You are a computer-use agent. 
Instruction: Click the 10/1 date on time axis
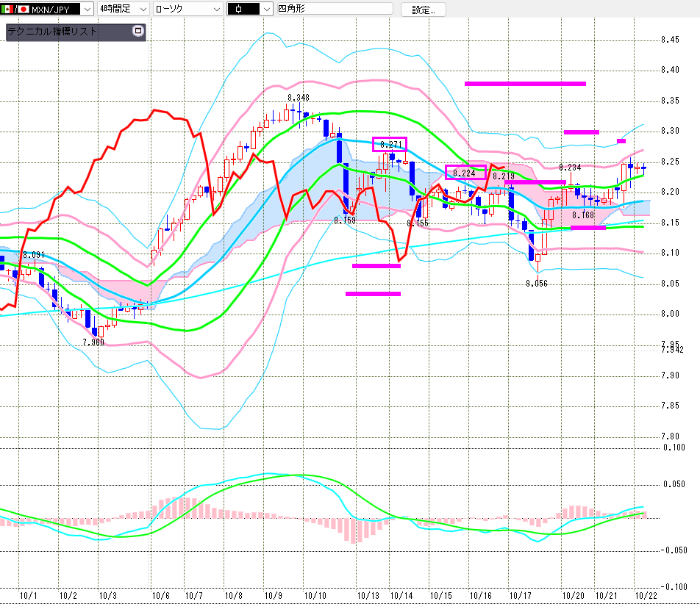29,595
